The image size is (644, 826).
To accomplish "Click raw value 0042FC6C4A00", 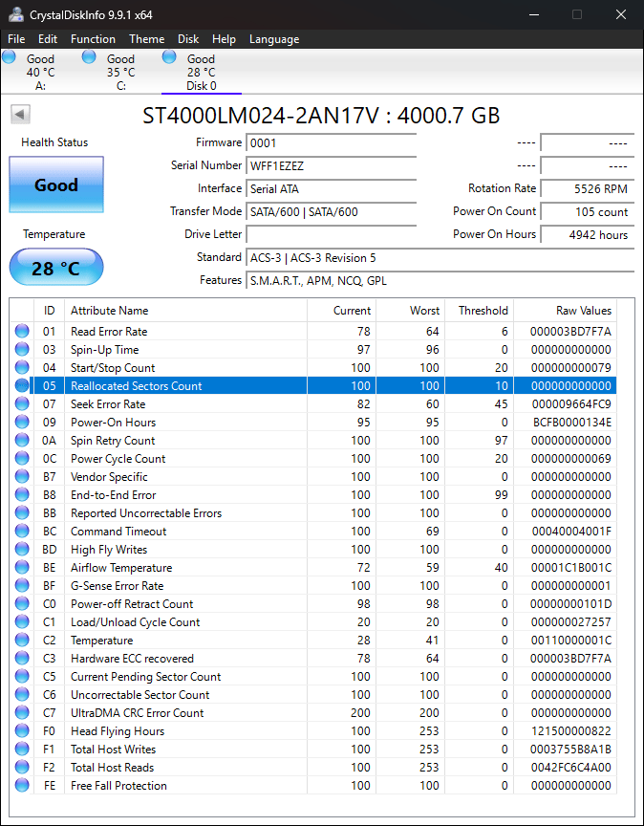I will [570, 768].
